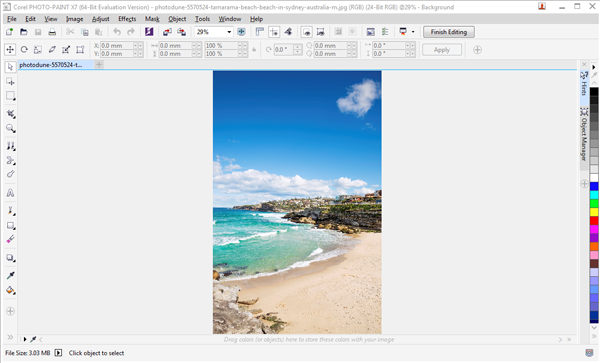This screenshot has height=363, width=600.
Task: Select the Object Pick tool in the toolbox
Action: (x=10, y=67)
